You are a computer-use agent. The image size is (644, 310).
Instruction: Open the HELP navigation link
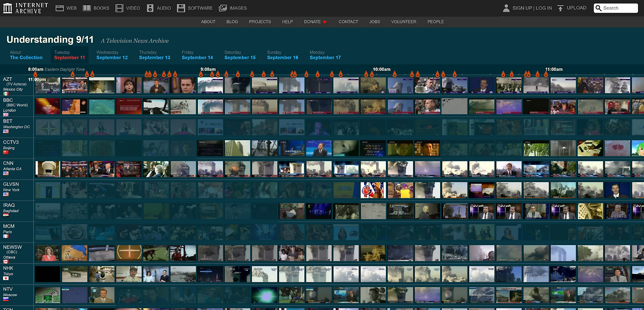pyautogui.click(x=287, y=22)
